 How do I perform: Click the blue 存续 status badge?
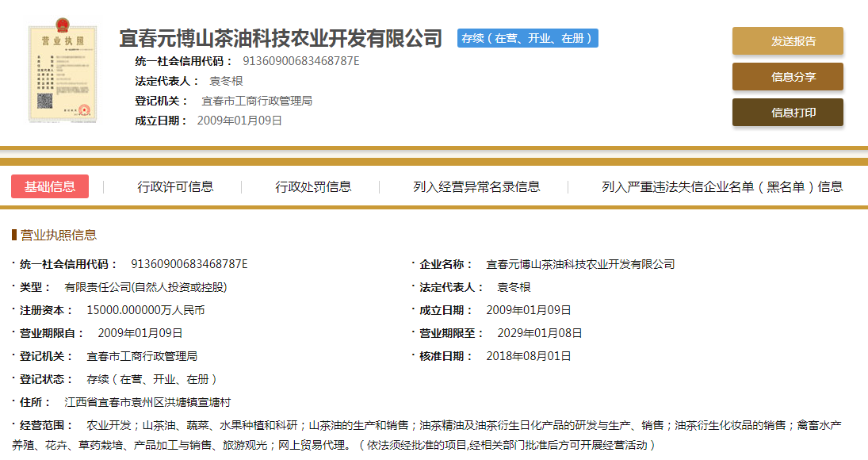point(527,38)
